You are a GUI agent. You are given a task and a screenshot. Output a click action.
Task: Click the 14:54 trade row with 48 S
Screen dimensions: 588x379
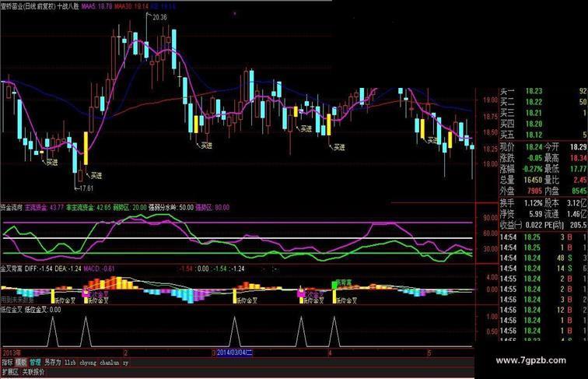(543, 258)
